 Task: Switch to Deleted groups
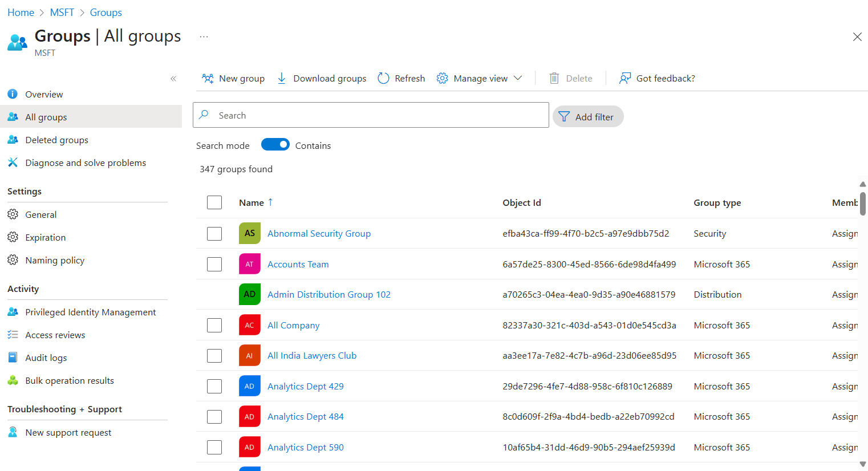point(56,140)
